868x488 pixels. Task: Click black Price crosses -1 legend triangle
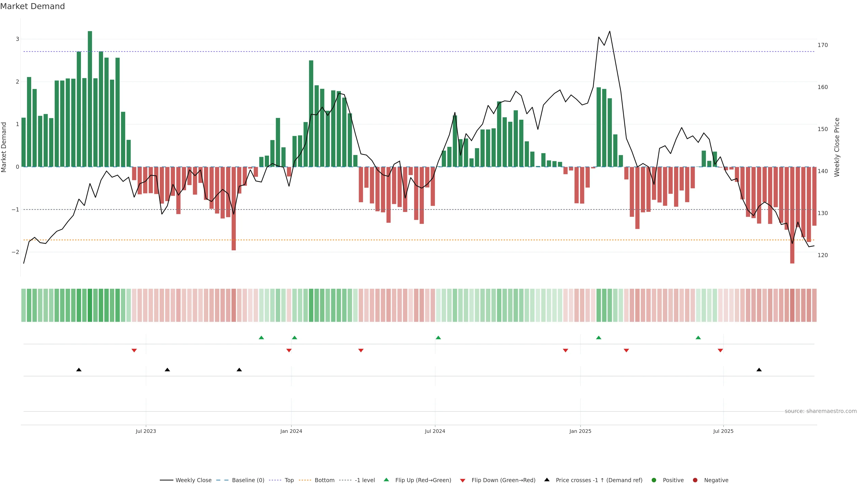pyautogui.click(x=547, y=480)
